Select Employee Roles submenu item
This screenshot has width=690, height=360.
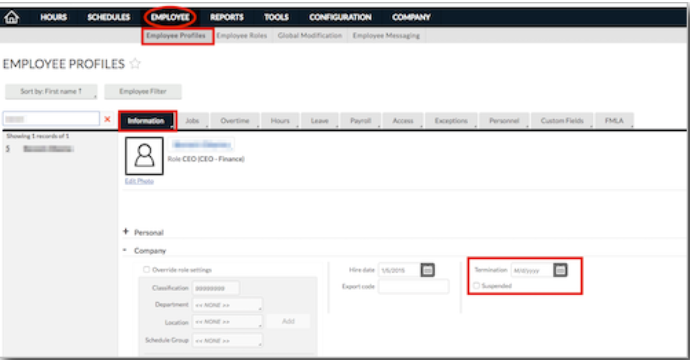[x=242, y=36]
